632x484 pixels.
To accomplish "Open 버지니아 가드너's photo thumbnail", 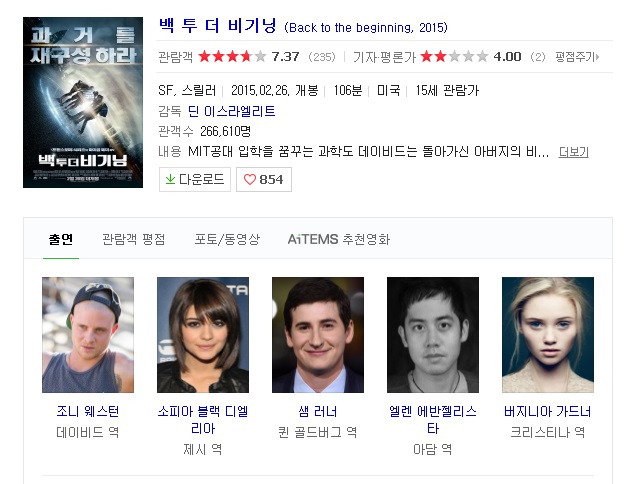I will [548, 335].
